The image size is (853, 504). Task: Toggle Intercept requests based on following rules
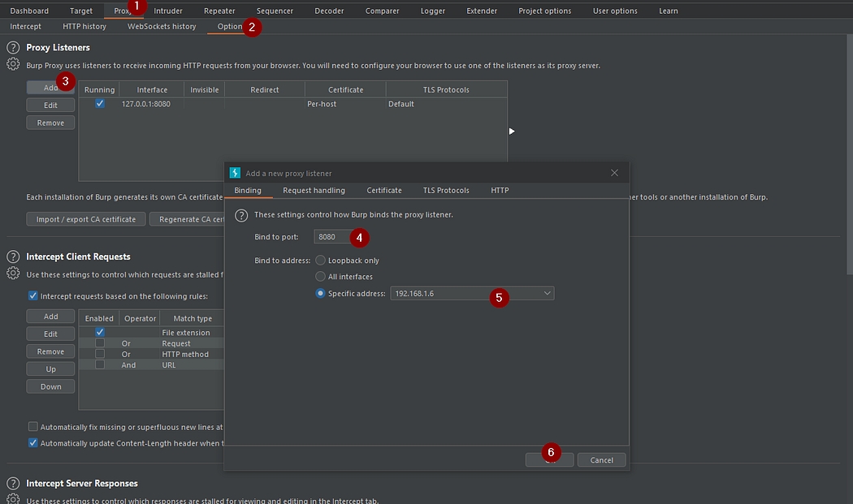[33, 296]
